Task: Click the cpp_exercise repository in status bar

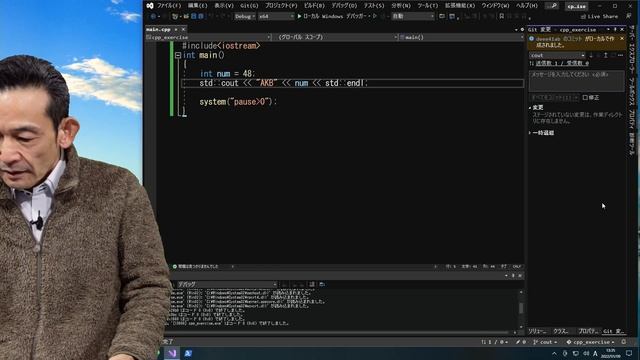Action: (x=590, y=342)
